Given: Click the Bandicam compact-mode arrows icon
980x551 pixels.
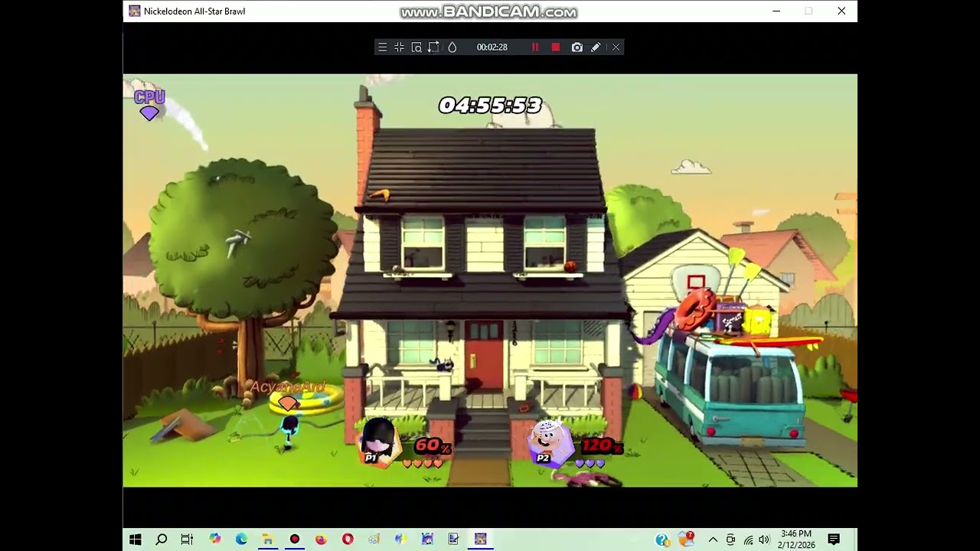Looking at the screenshot, I should [399, 47].
